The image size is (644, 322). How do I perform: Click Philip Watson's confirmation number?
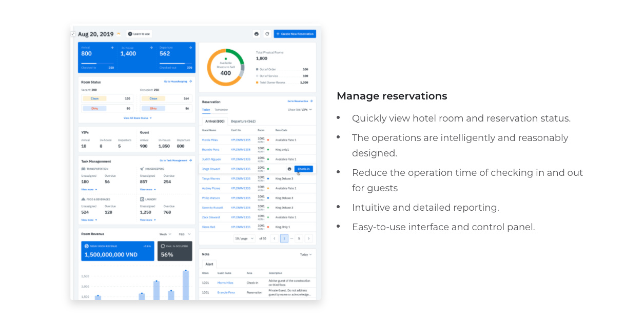[x=241, y=198]
